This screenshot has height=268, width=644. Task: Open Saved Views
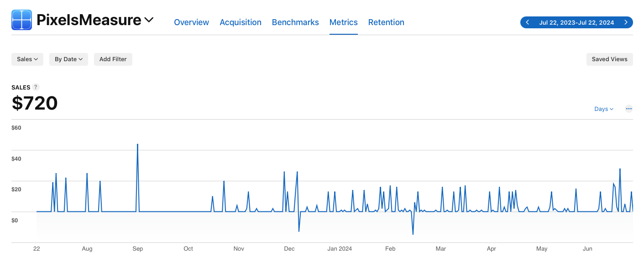[609, 59]
